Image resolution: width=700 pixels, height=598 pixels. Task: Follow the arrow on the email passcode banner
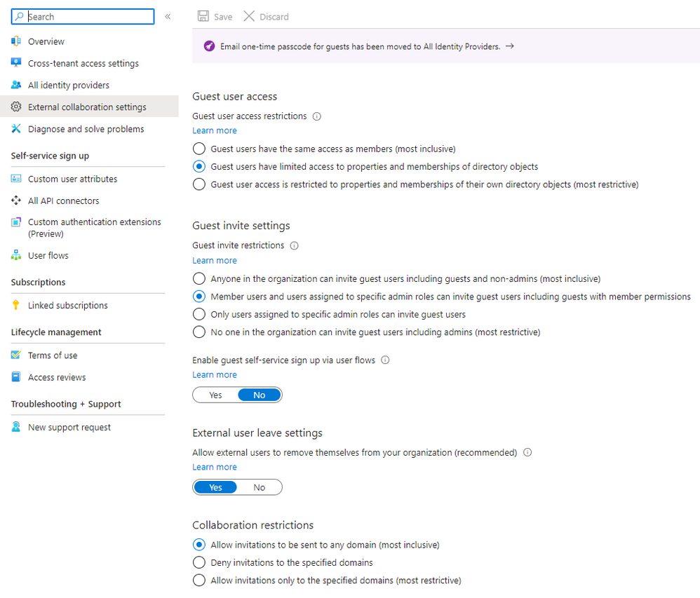click(510, 46)
